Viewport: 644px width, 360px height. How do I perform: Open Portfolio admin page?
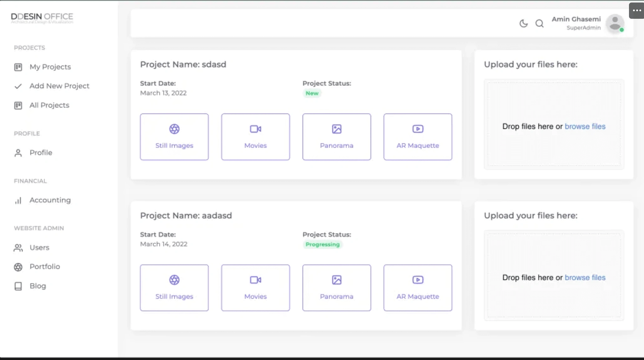pyautogui.click(x=45, y=267)
